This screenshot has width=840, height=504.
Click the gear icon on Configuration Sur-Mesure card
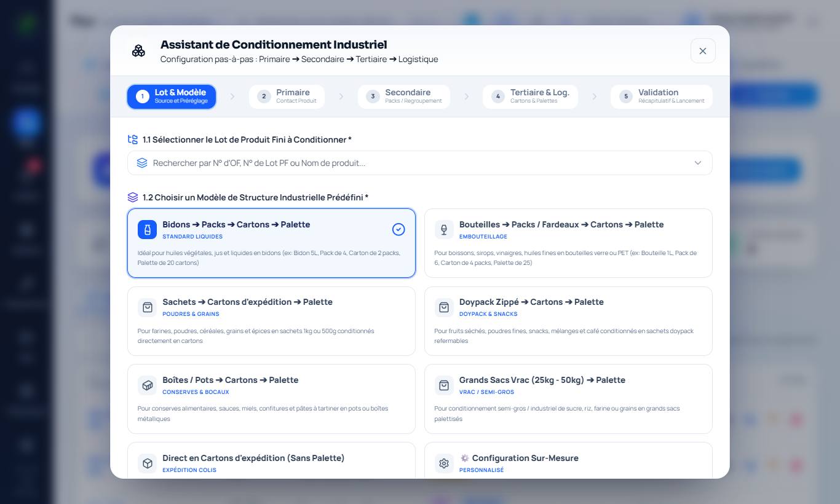click(x=444, y=463)
